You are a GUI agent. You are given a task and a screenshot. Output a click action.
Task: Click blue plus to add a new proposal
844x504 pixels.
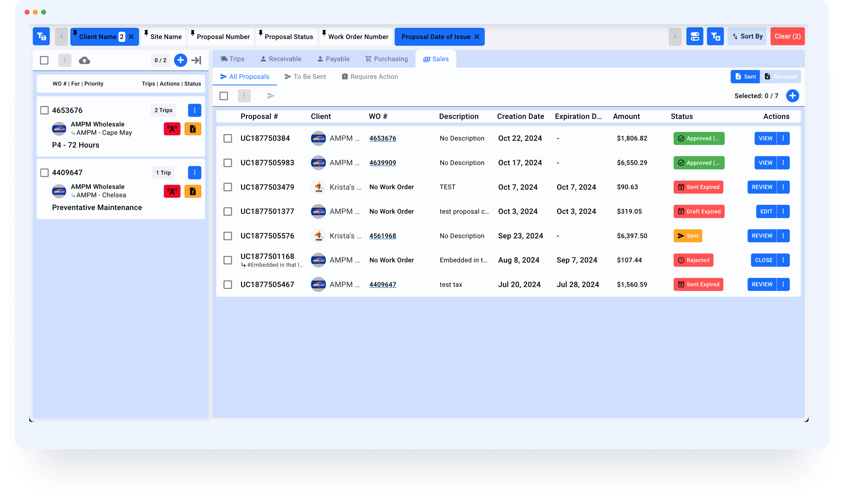[x=792, y=96]
